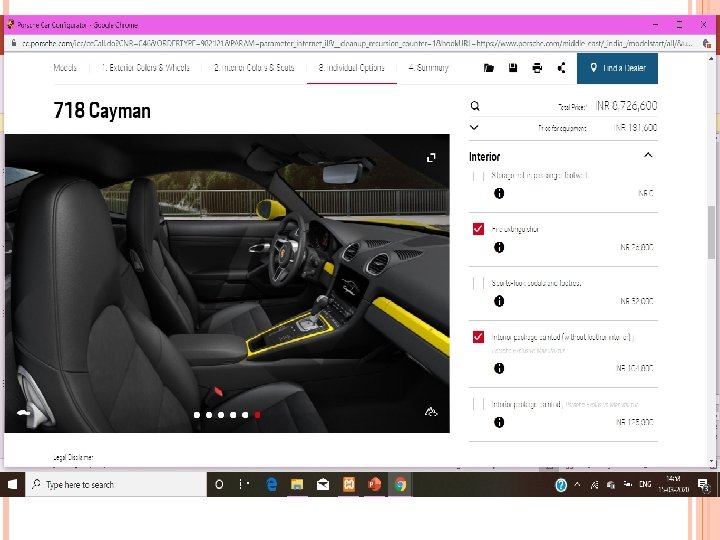Open Microsoft Edge from taskbar
This screenshot has height=540, width=720.
[272, 484]
